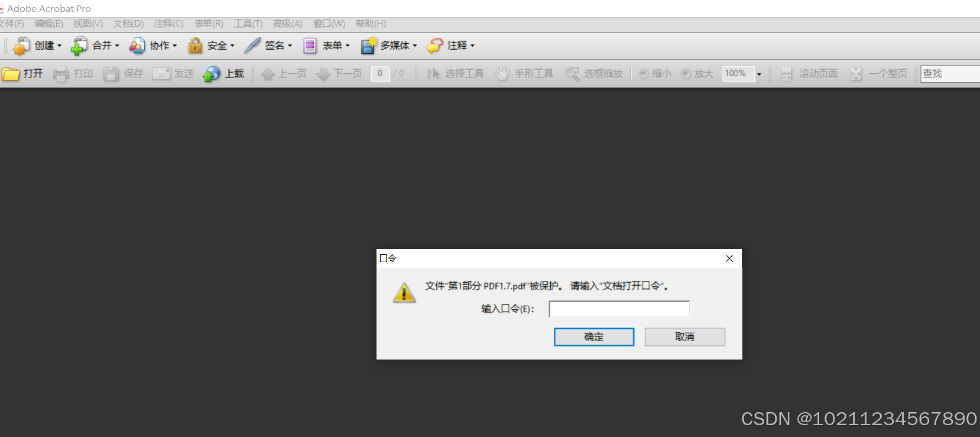Click the 打开 (Open) folder icon
The width and height of the screenshot is (980, 437).
pyautogui.click(x=11, y=74)
